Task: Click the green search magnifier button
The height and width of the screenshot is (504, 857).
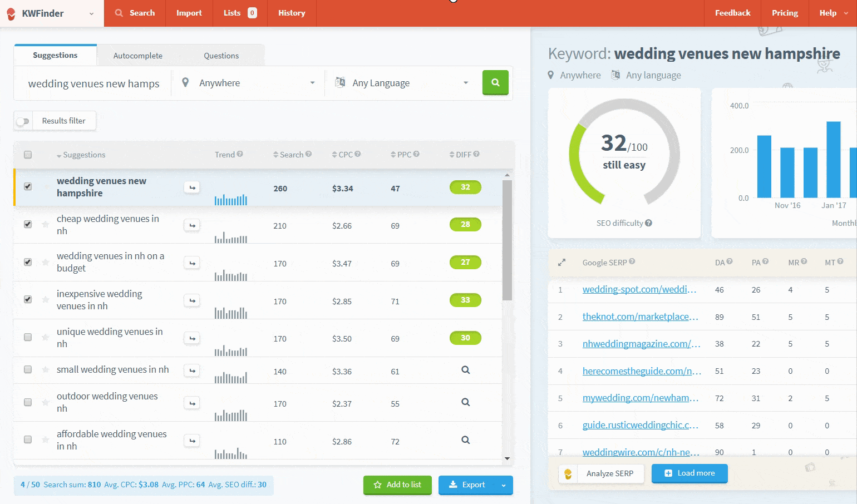Action: [495, 83]
